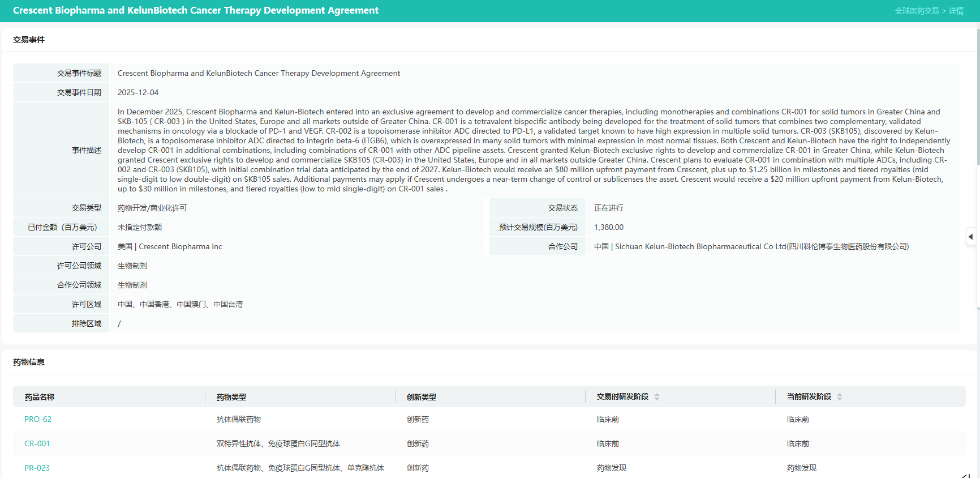This screenshot has height=478, width=980.
Task: Expand the collapsed right side panel arrow
Action: tap(970, 237)
